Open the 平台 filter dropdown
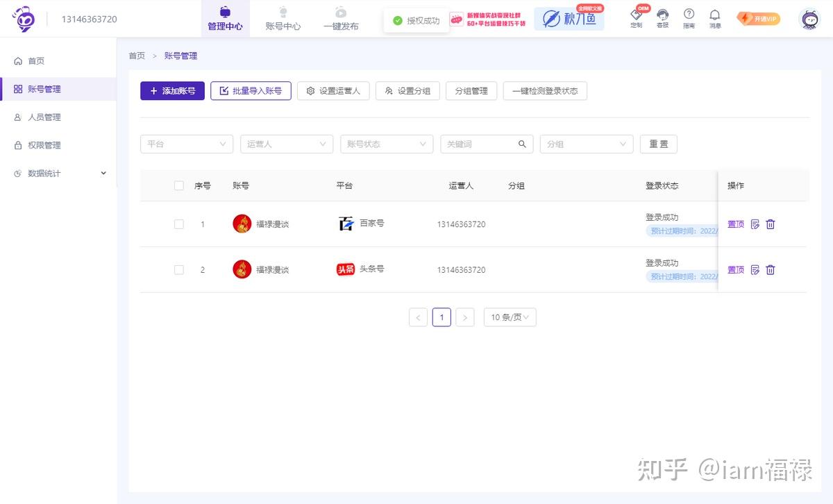Viewport: 833px width, 504px height. 187,144
